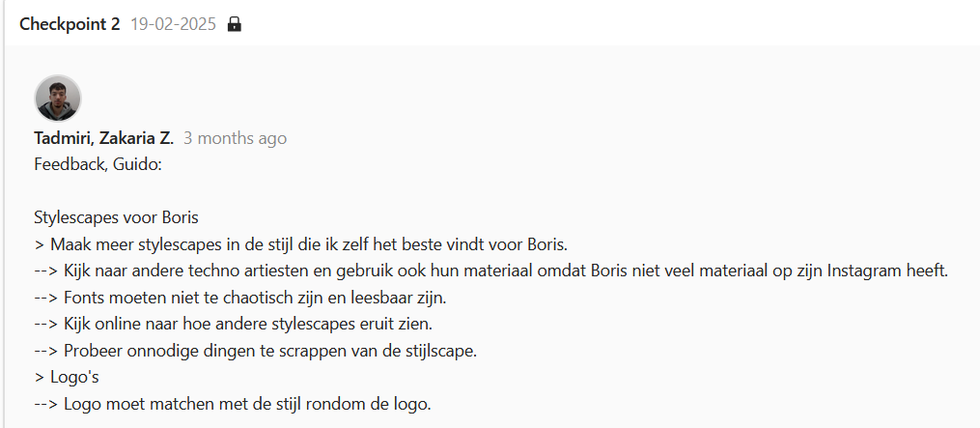The height and width of the screenshot is (428, 980).
Task: Click the word 'Fonts' in the comment
Action: [85, 297]
